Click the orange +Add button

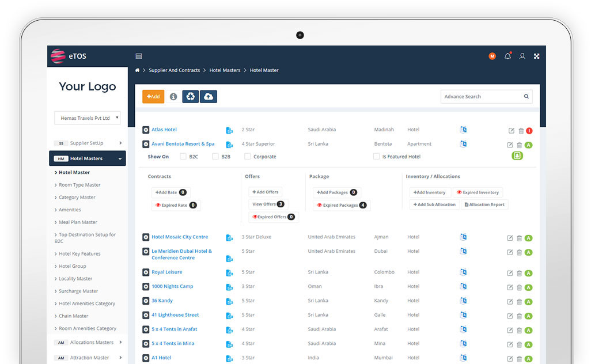pyautogui.click(x=153, y=96)
